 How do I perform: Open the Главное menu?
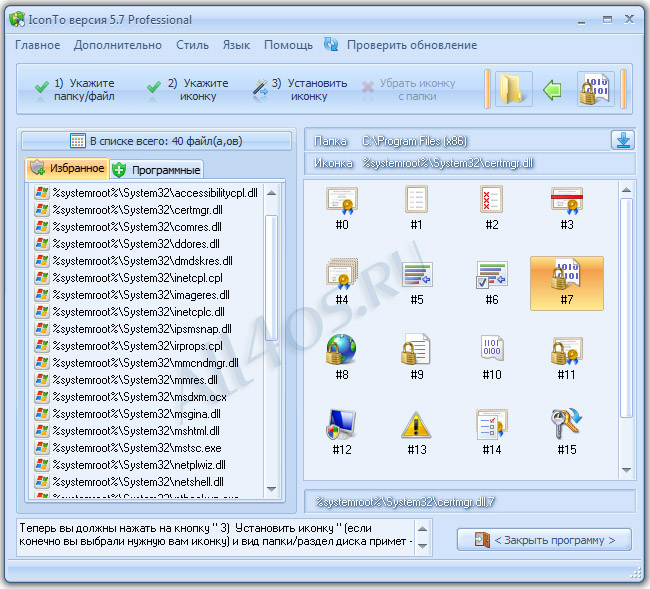[38, 45]
